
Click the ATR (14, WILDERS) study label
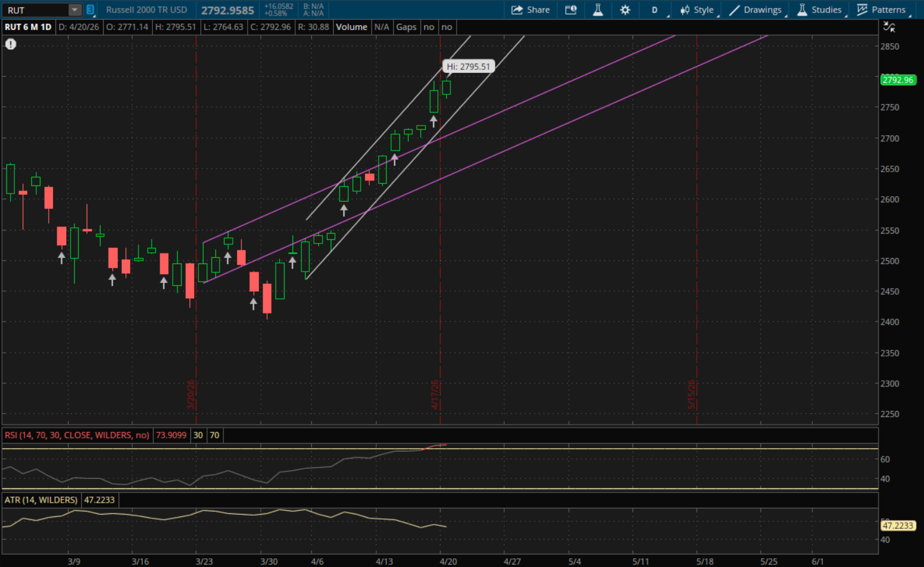(x=41, y=500)
